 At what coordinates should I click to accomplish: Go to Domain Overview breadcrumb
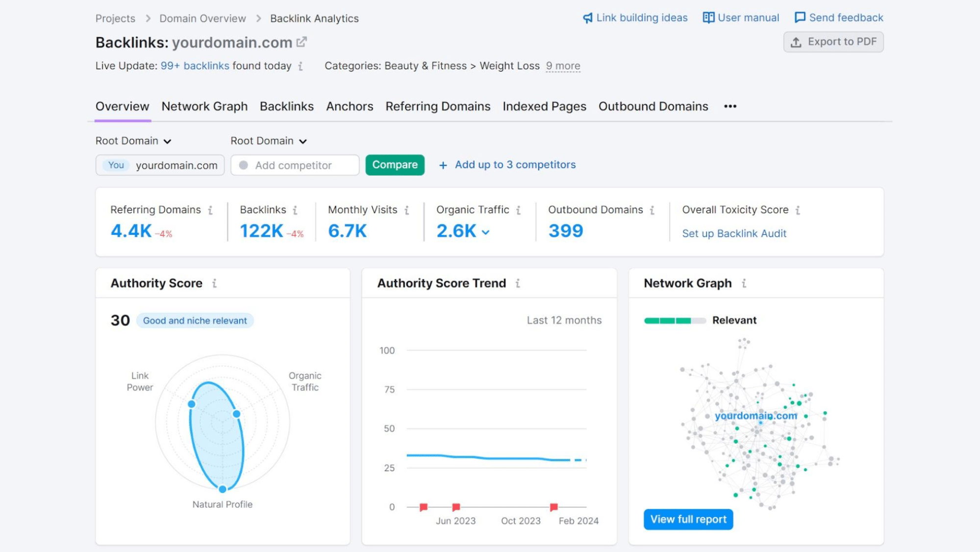click(x=202, y=19)
